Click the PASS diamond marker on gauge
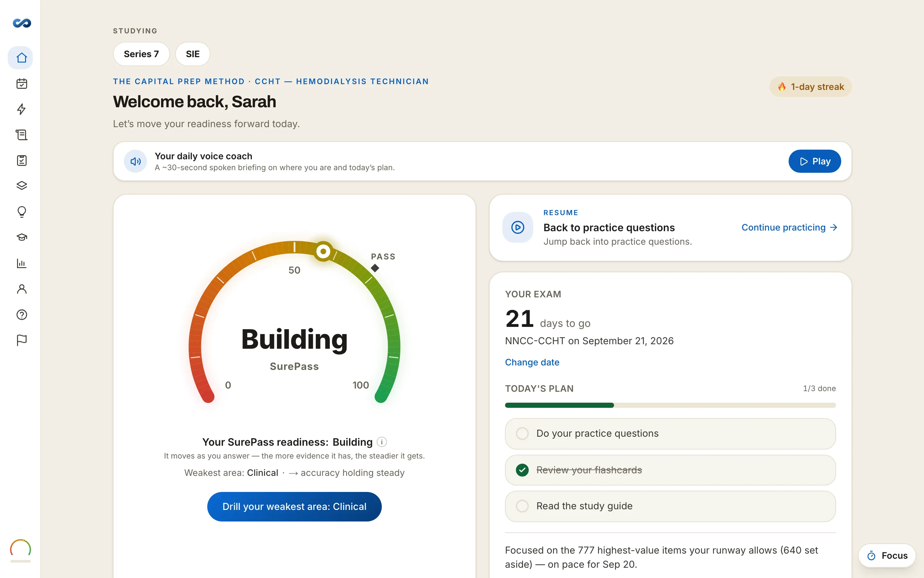Viewport: 924px width, 578px height. (x=375, y=268)
